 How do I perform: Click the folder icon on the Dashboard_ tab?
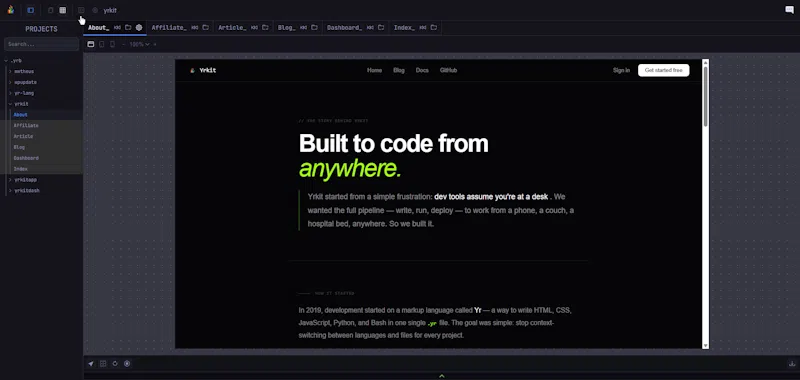pyautogui.click(x=381, y=28)
